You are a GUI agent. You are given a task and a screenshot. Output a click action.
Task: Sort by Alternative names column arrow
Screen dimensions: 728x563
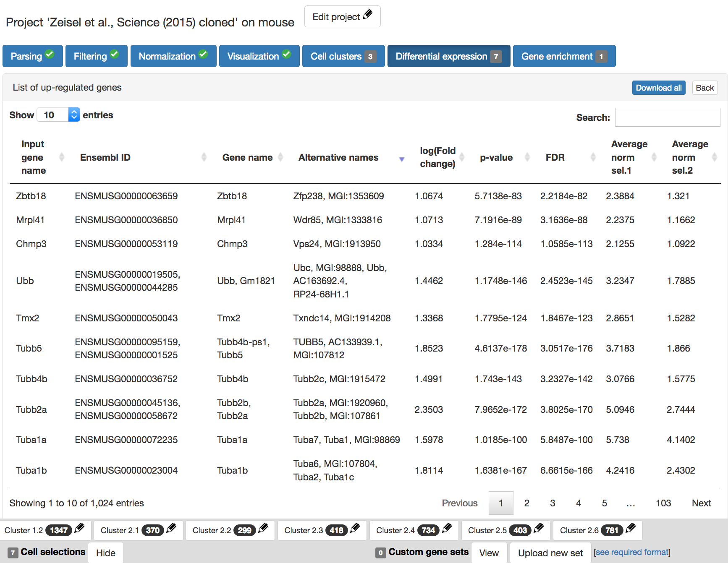(x=402, y=159)
